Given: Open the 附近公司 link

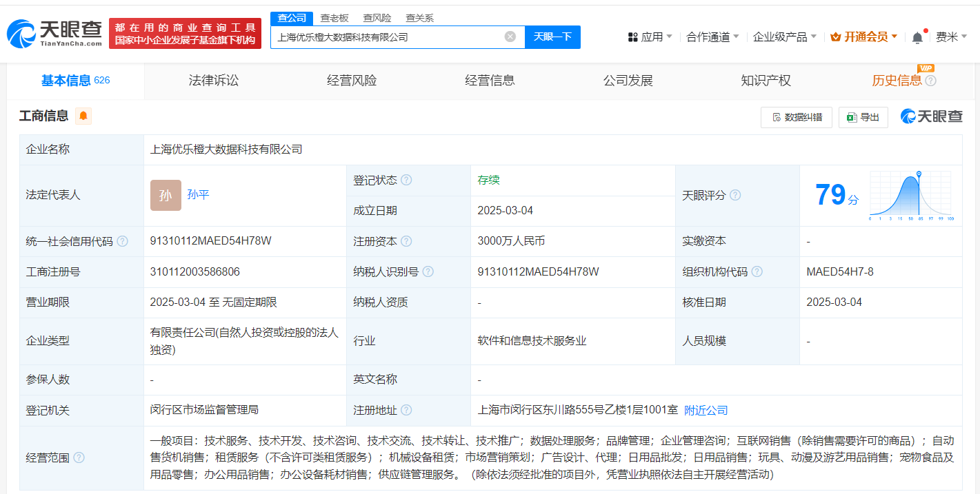Looking at the screenshot, I should (706, 411).
